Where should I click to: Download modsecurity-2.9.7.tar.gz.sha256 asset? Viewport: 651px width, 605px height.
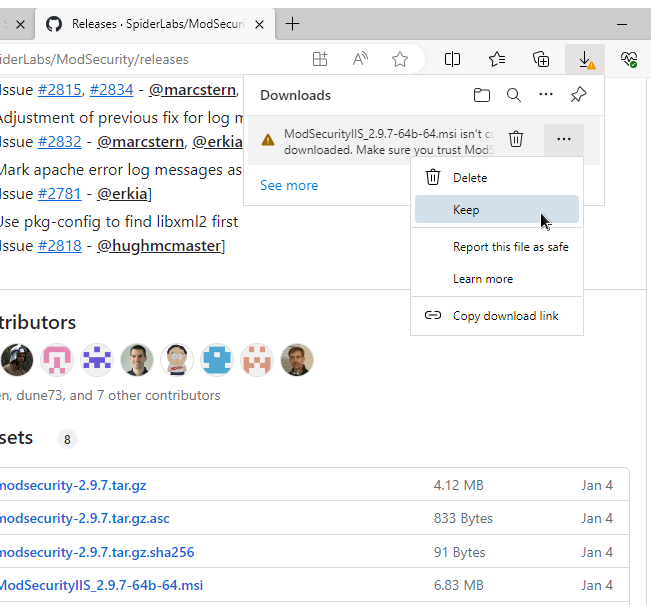(x=97, y=552)
